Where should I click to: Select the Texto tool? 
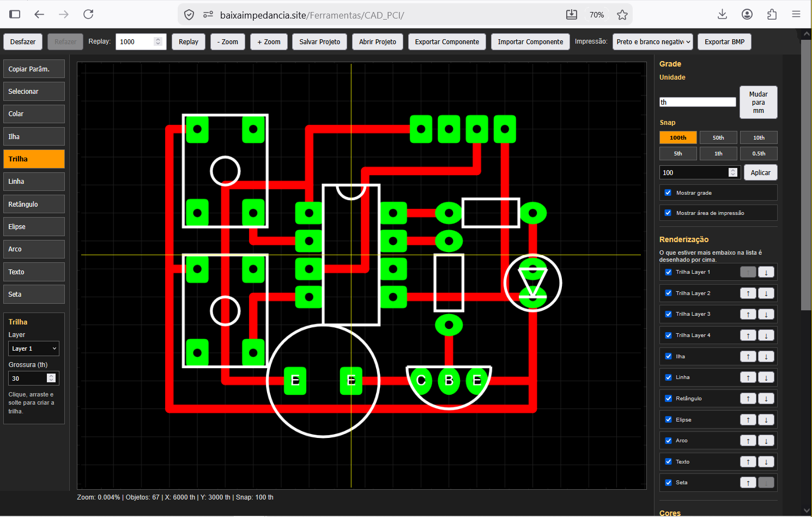pyautogui.click(x=34, y=272)
